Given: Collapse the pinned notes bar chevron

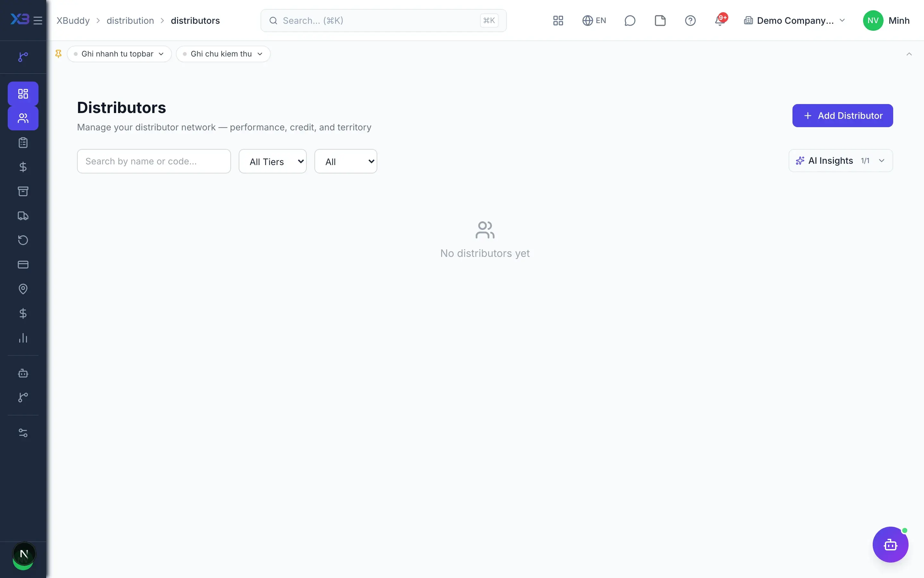Looking at the screenshot, I should [909, 54].
